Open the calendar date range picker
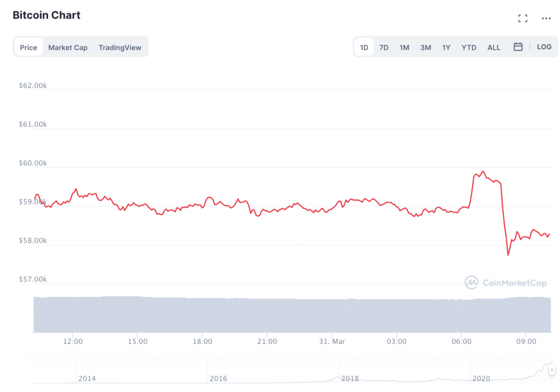This screenshot has height=392, width=560. tap(518, 47)
